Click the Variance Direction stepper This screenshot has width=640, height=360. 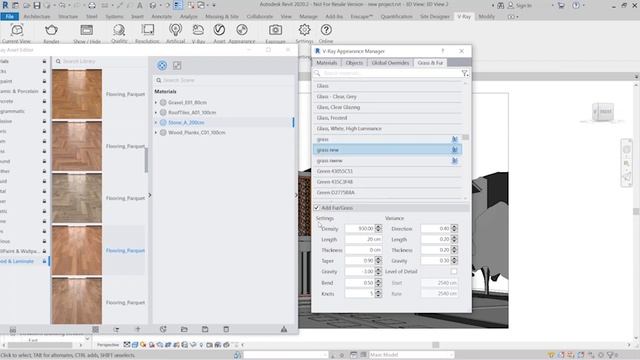click(454, 229)
